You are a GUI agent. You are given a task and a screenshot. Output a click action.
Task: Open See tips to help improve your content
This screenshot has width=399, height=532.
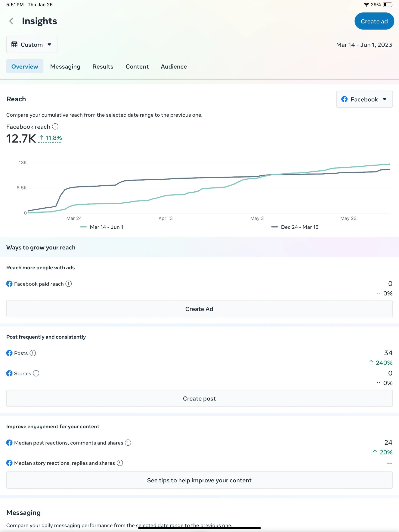pyautogui.click(x=199, y=480)
